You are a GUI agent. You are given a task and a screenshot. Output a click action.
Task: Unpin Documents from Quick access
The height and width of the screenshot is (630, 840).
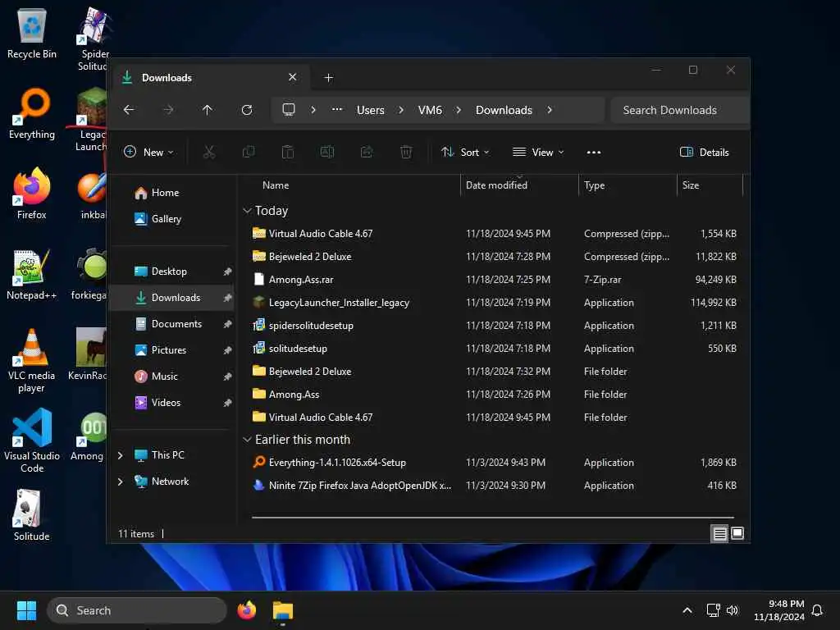click(x=227, y=324)
